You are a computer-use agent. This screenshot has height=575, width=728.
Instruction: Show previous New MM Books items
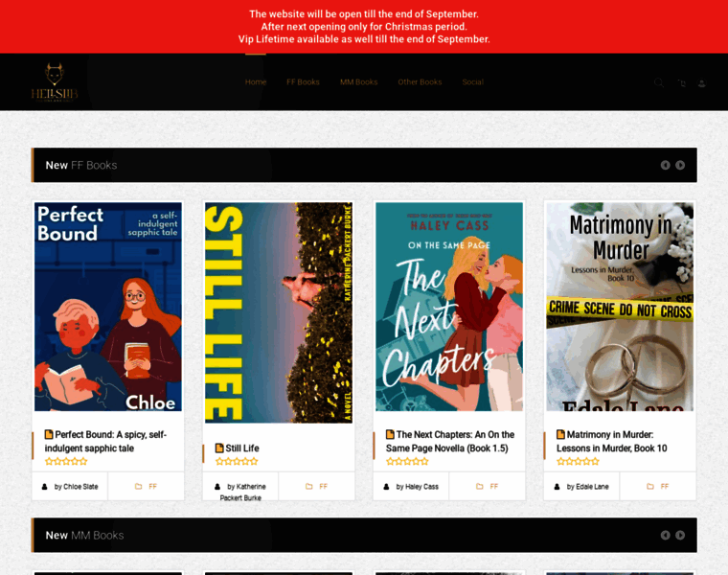pos(666,535)
